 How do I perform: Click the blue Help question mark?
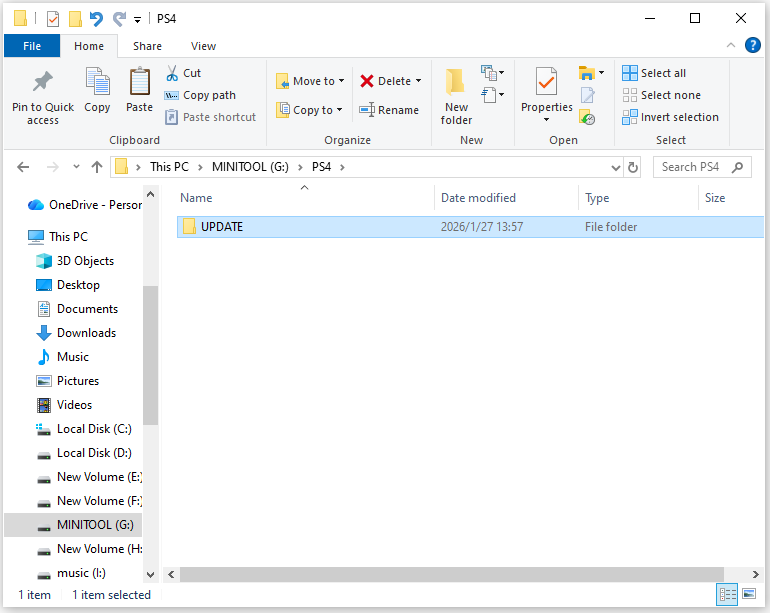[x=752, y=45]
